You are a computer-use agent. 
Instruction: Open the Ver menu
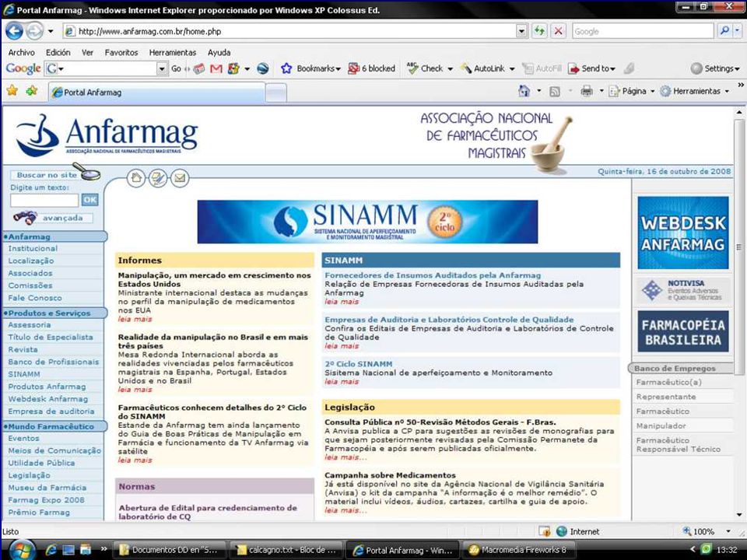point(87,52)
